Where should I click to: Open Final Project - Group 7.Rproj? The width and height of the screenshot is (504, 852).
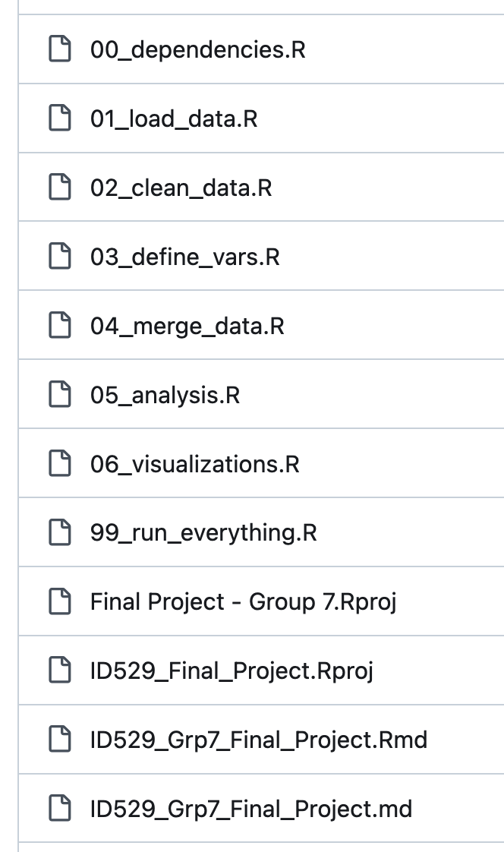pyautogui.click(x=243, y=602)
